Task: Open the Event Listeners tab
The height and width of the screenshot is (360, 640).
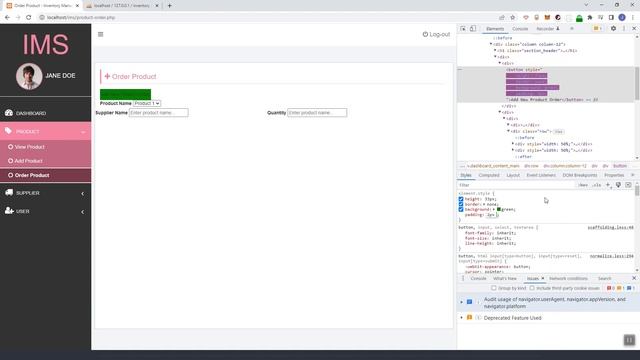Action: pos(541,175)
